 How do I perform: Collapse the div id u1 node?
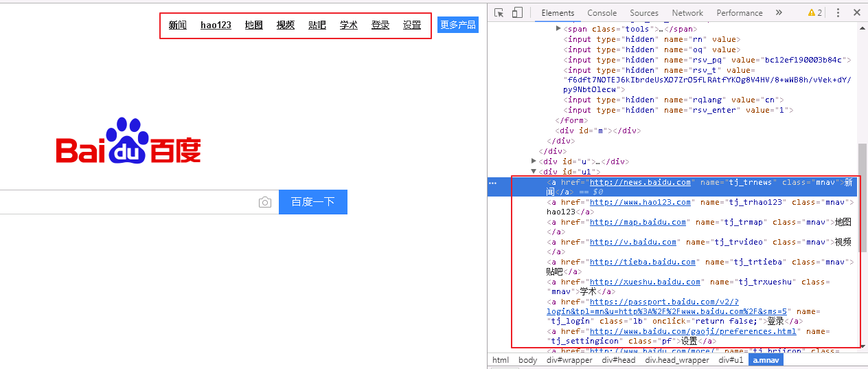(534, 171)
